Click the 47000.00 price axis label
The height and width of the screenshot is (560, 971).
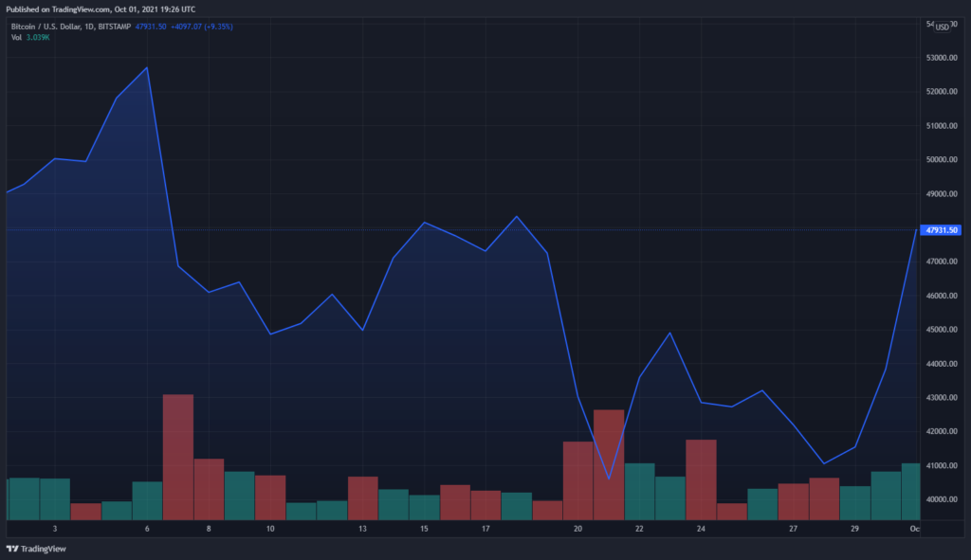pyautogui.click(x=942, y=262)
